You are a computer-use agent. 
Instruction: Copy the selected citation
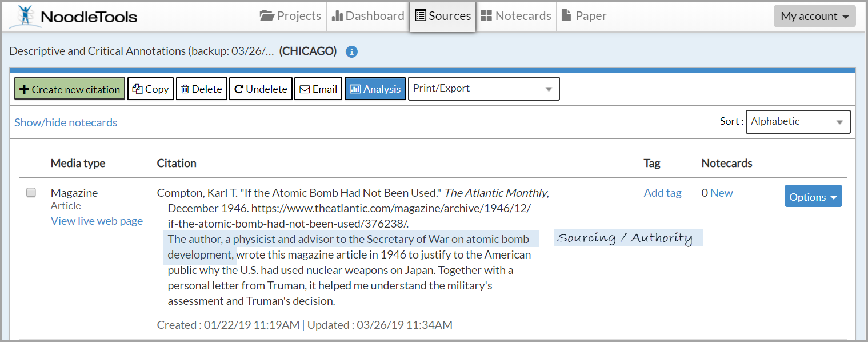click(150, 89)
